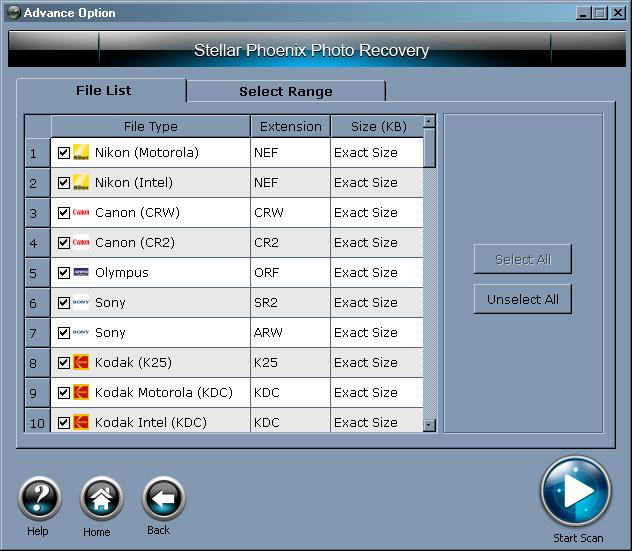
Task: Click the Back arrow icon
Action: coord(163,497)
